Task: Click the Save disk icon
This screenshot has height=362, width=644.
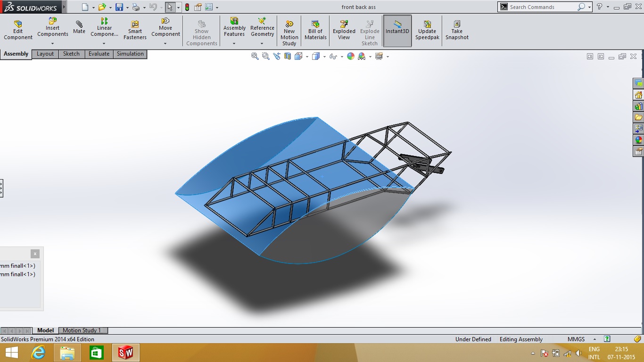Action: click(x=119, y=7)
